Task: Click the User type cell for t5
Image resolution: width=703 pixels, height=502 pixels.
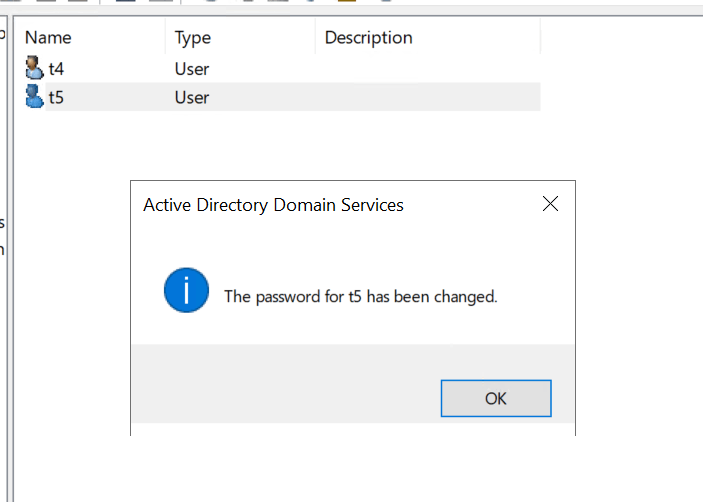Action: (x=192, y=97)
